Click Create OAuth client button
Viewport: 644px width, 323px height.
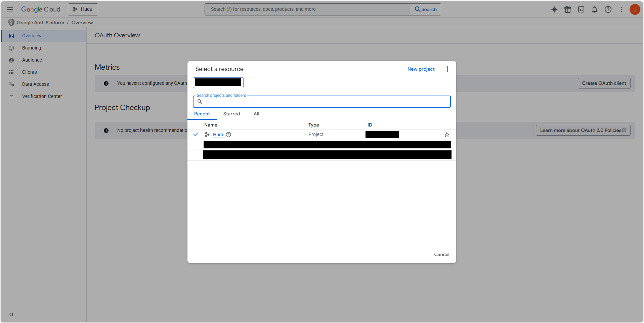tap(604, 83)
